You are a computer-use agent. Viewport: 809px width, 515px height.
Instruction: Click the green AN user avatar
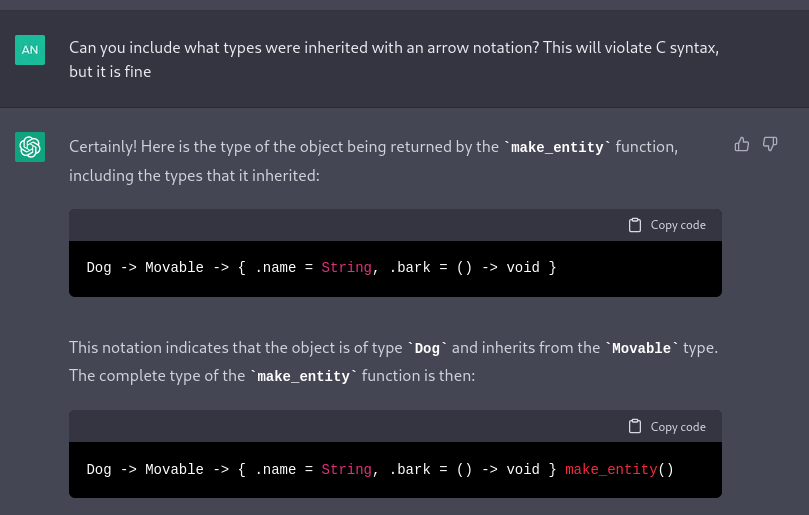pyautogui.click(x=30, y=50)
